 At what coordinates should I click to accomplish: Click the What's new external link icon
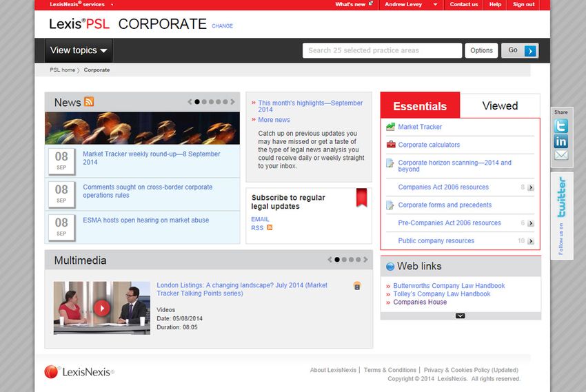(x=371, y=3)
